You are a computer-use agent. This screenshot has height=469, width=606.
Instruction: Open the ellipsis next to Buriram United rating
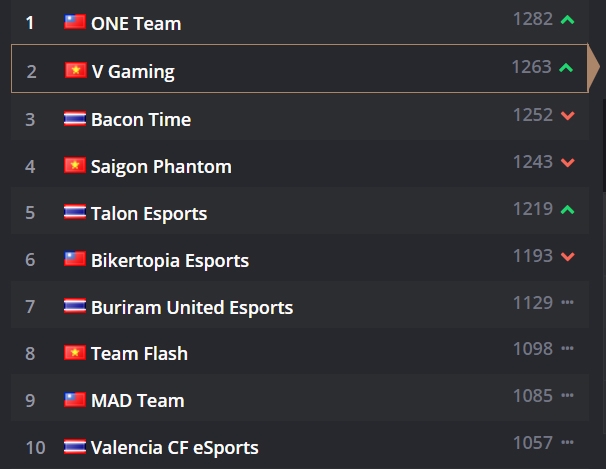coord(567,302)
